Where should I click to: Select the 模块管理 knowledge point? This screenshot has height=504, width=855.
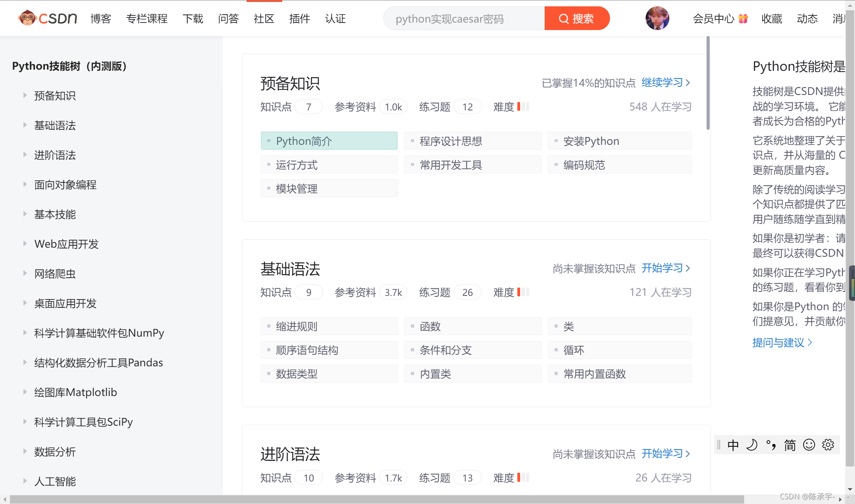pos(329,188)
